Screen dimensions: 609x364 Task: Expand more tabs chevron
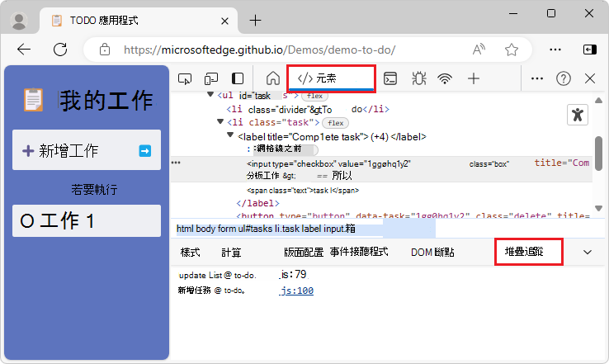click(588, 252)
